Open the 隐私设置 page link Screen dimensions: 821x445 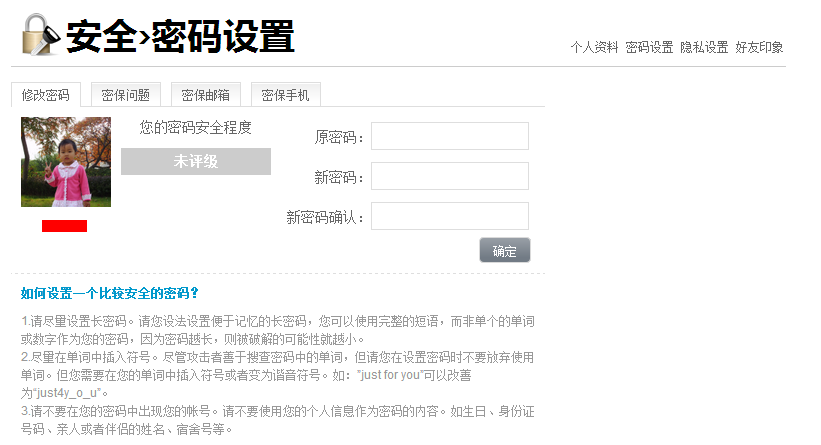click(x=704, y=48)
